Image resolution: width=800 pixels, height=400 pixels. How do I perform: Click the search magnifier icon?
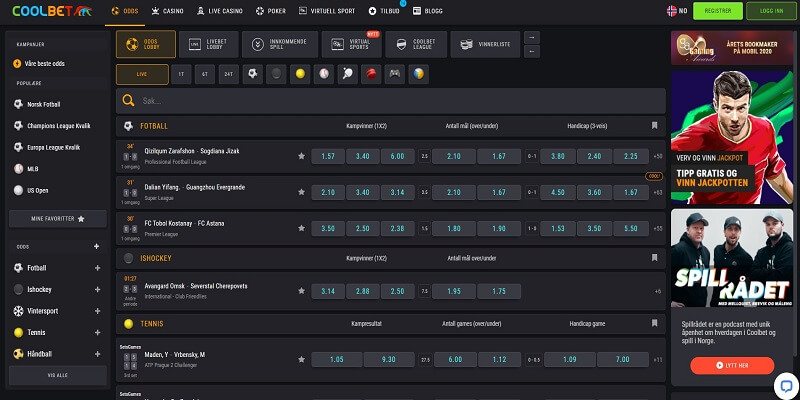click(x=128, y=101)
